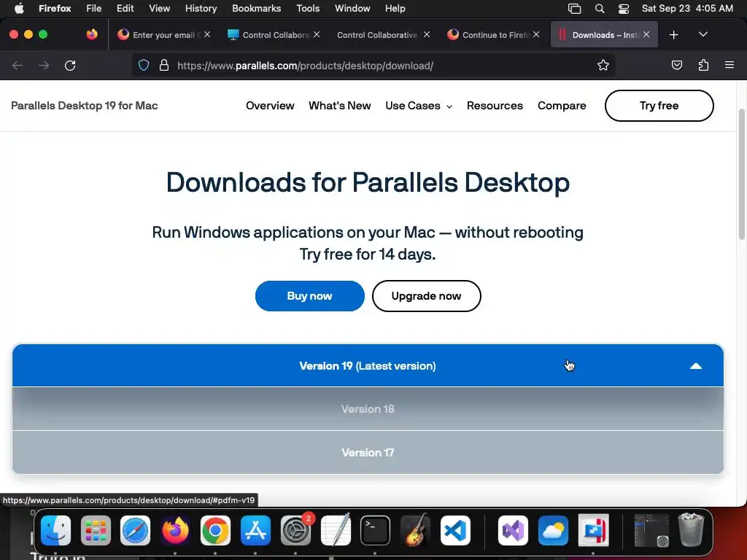747x560 pixels.
Task: Open Finder from the dock
Action: tap(55, 530)
